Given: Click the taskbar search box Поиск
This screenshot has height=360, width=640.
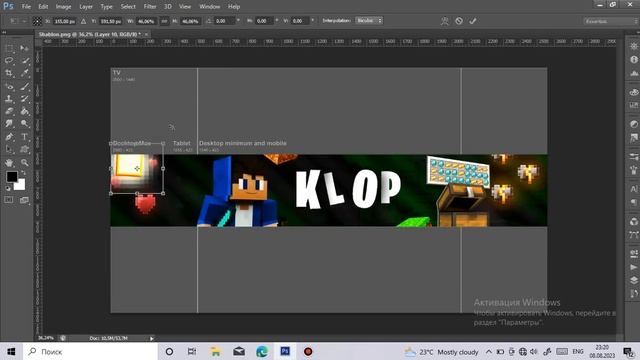Looking at the screenshot, I should (x=90, y=351).
